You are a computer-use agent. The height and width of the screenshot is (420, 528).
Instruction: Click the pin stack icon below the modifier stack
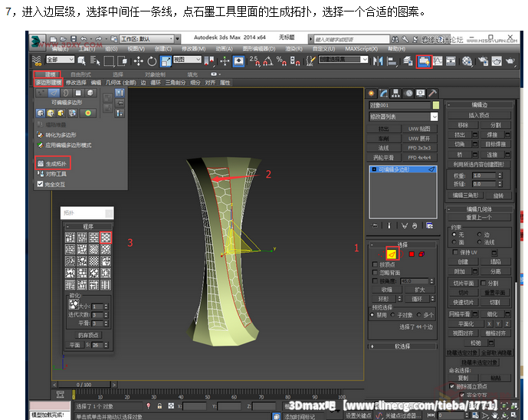pos(374,225)
